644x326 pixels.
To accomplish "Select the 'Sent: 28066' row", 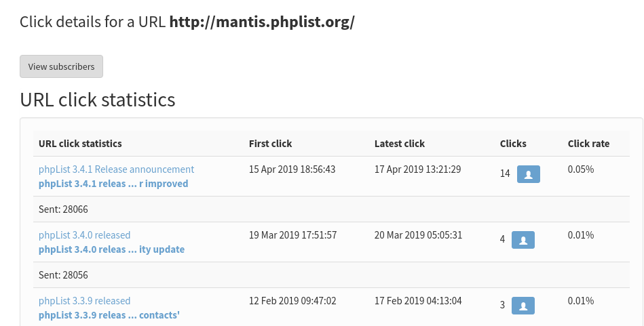I will point(63,209).
